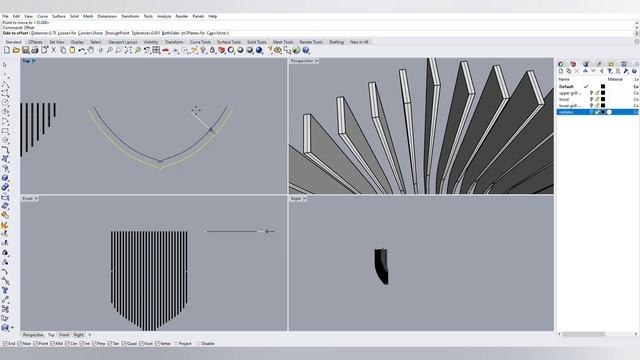Click the light bulb Hide objects icon
640x360 pixels.
[203, 50]
